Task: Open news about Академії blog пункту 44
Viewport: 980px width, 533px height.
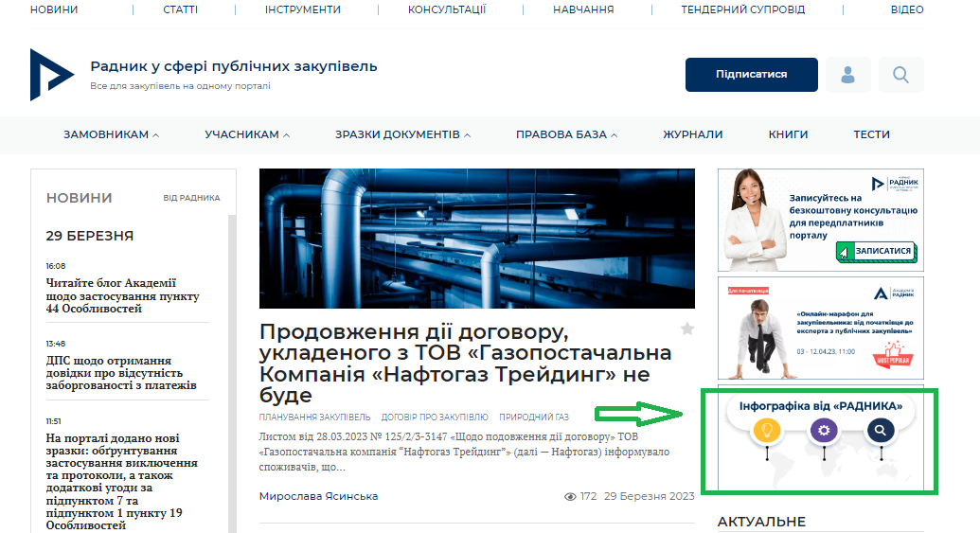Action: pos(122,295)
